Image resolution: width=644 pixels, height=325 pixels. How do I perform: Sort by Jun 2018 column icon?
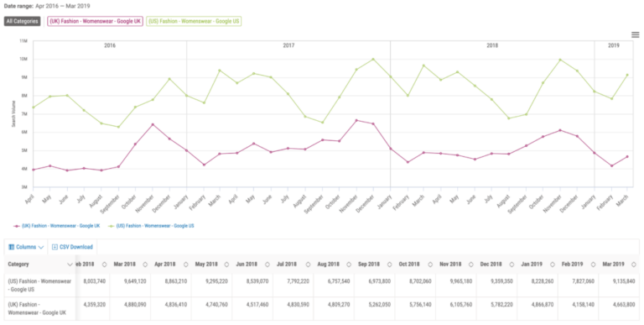tap(267, 265)
